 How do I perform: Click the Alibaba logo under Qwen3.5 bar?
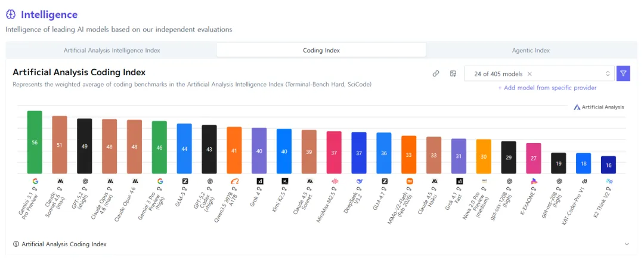pos(234,181)
